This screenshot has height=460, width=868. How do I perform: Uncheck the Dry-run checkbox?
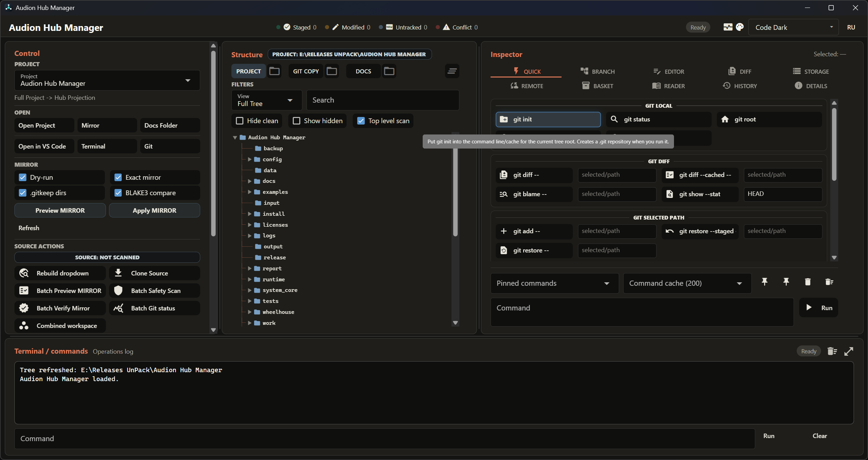click(x=23, y=177)
